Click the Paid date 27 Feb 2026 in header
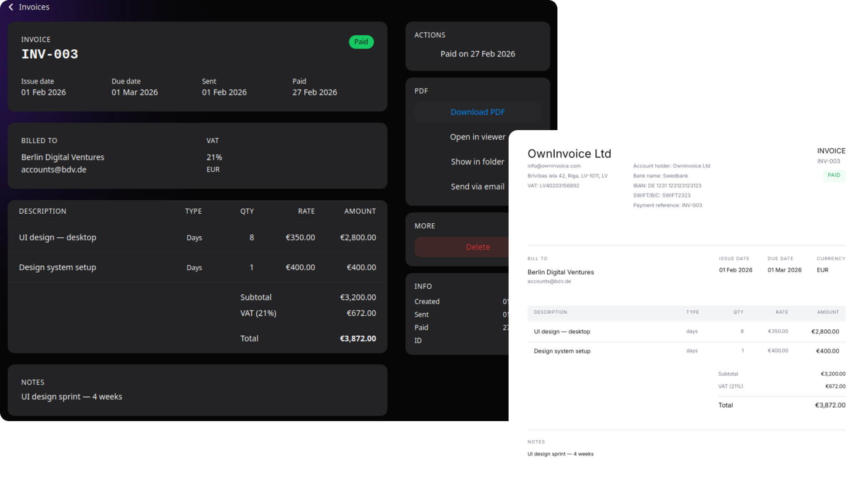Image resolution: width=868 pixels, height=488 pixels. tap(315, 92)
